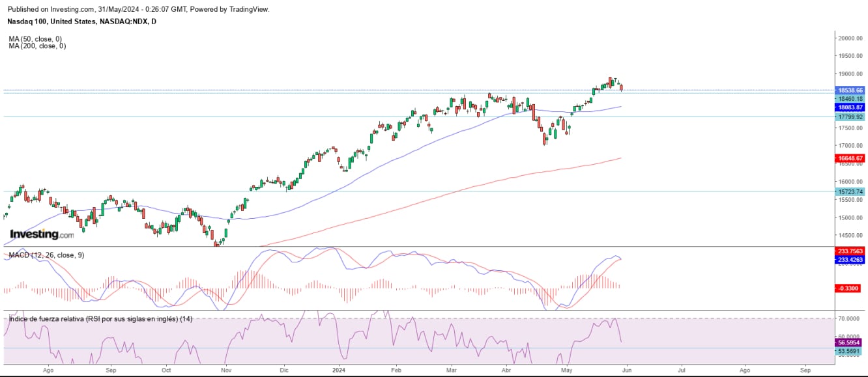Select the 19000.00 price axis label
Screen dimensions: 868x377
tap(850, 74)
